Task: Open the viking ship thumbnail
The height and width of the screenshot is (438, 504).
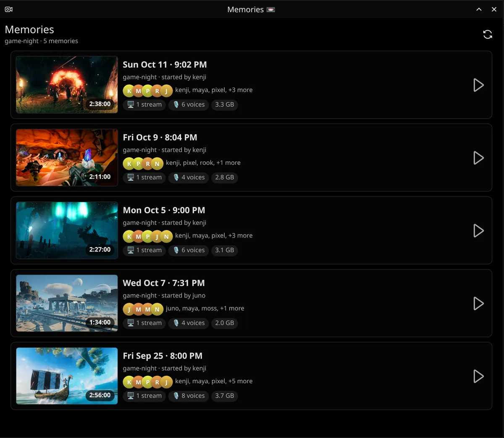Action: [x=67, y=376]
